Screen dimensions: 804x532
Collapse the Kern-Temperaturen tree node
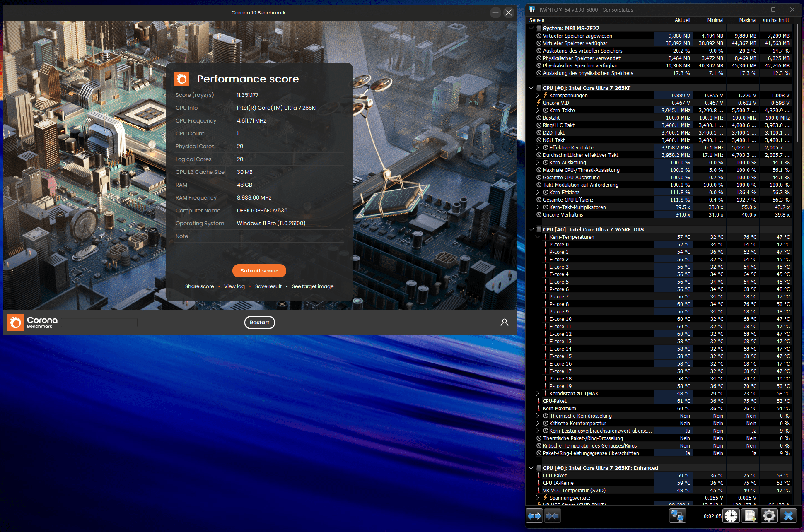pos(538,237)
